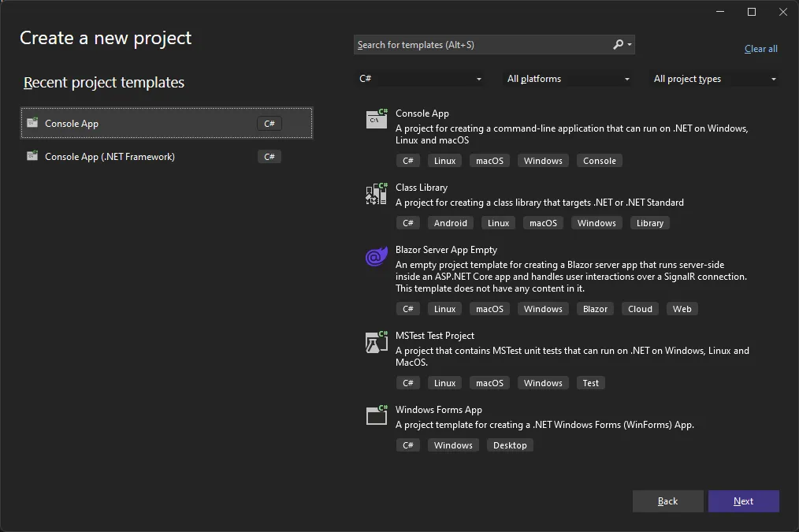799x532 pixels.
Task: Click the Clear all link
Action: click(x=760, y=48)
